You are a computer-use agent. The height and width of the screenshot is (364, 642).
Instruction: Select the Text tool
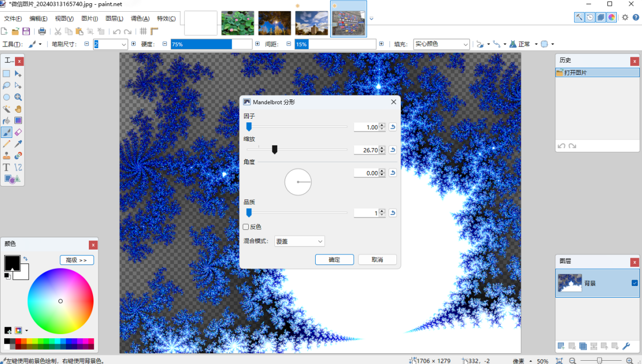[x=6, y=167]
